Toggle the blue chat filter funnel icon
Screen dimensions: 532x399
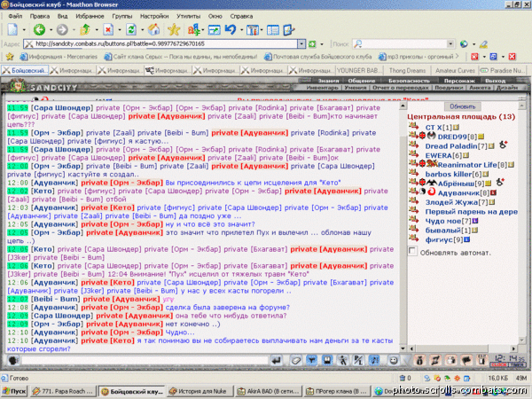[311, 360]
